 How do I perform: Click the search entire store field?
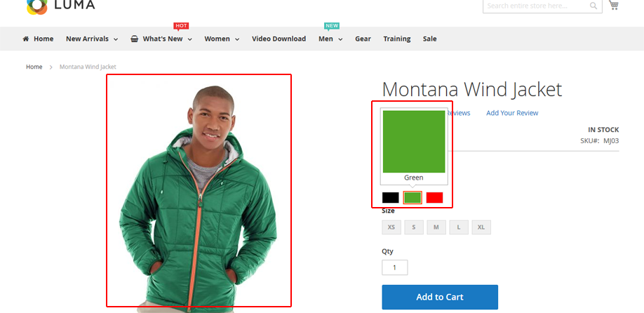click(535, 6)
